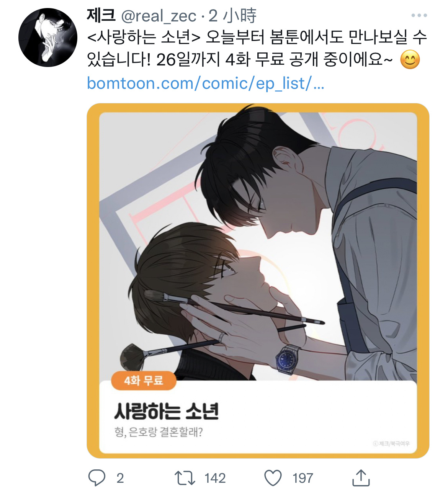Open the @real_zec handle
The image size is (448, 500).
(159, 16)
